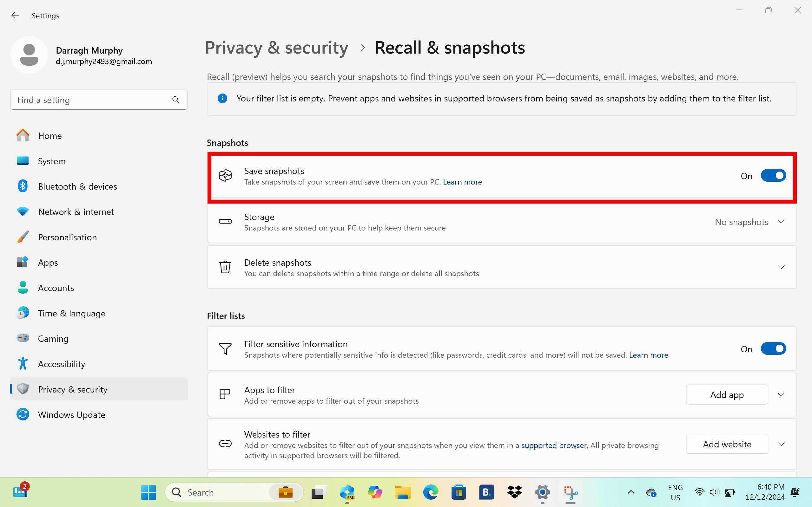
Task: Click the Add app button
Action: pyautogui.click(x=727, y=395)
